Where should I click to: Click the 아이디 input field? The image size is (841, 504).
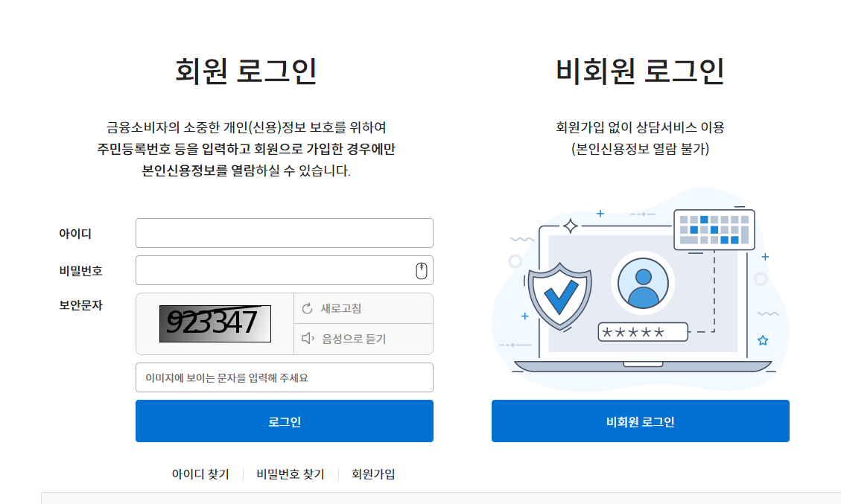[285, 233]
